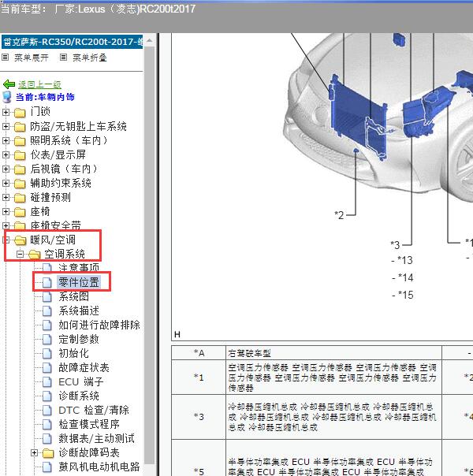Image resolution: width=473 pixels, height=476 pixels.
Task: Select the 仪表/显示屏 folder icon
Action: (20, 155)
